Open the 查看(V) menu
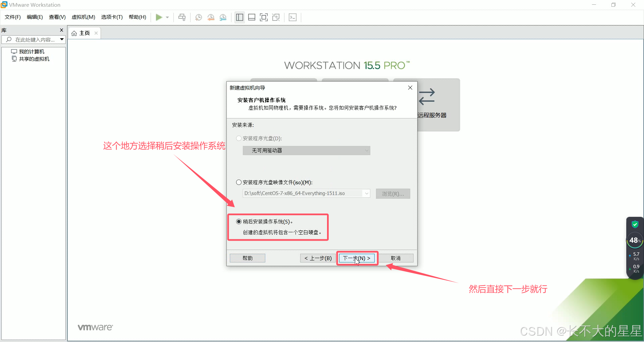Viewport: 644px width, 342px height. [x=57, y=17]
